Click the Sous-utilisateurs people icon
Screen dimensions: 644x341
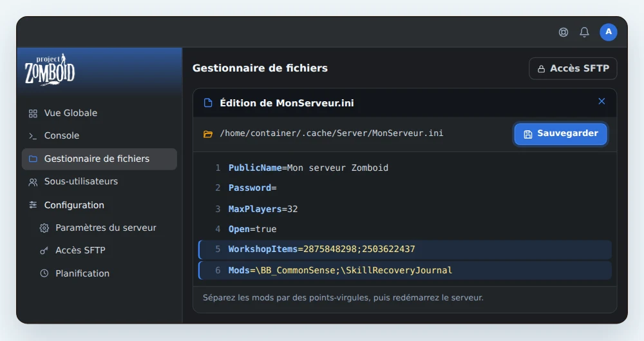click(33, 182)
